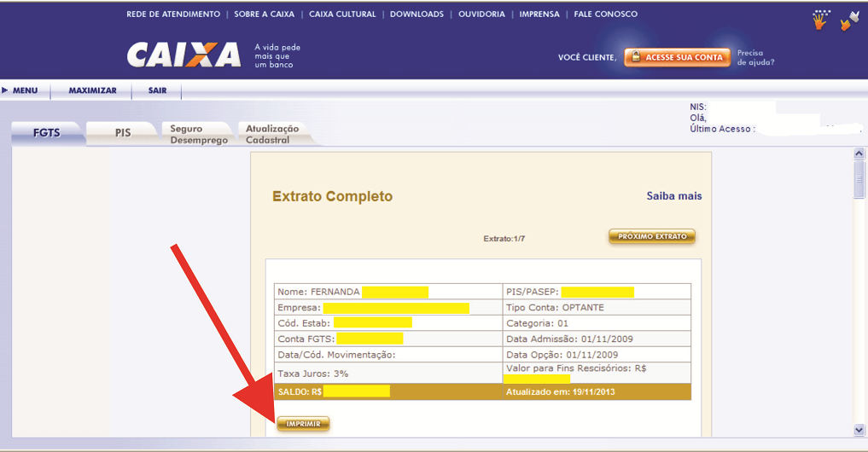Click the Empresa: cell

coord(388,308)
